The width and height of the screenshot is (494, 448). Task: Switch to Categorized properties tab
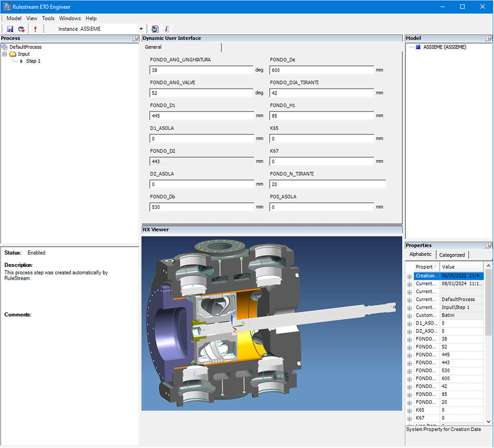pos(452,255)
